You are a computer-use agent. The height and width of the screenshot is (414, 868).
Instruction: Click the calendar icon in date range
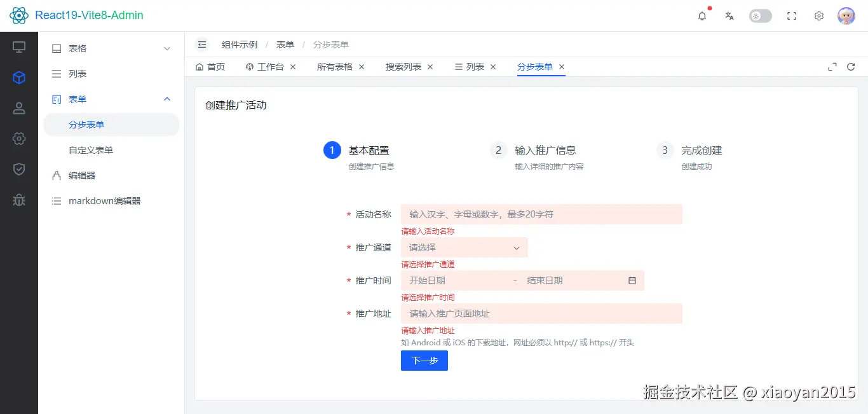coord(632,280)
